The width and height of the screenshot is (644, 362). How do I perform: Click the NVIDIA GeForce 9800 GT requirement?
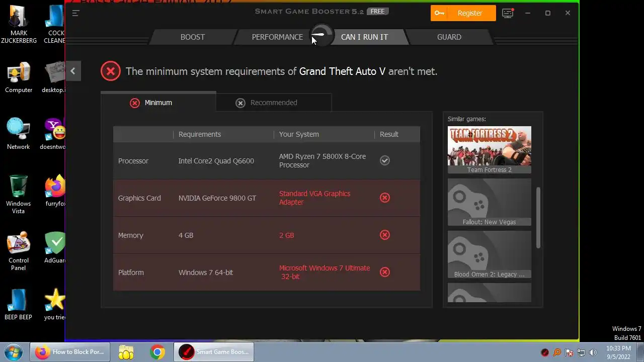point(217,198)
